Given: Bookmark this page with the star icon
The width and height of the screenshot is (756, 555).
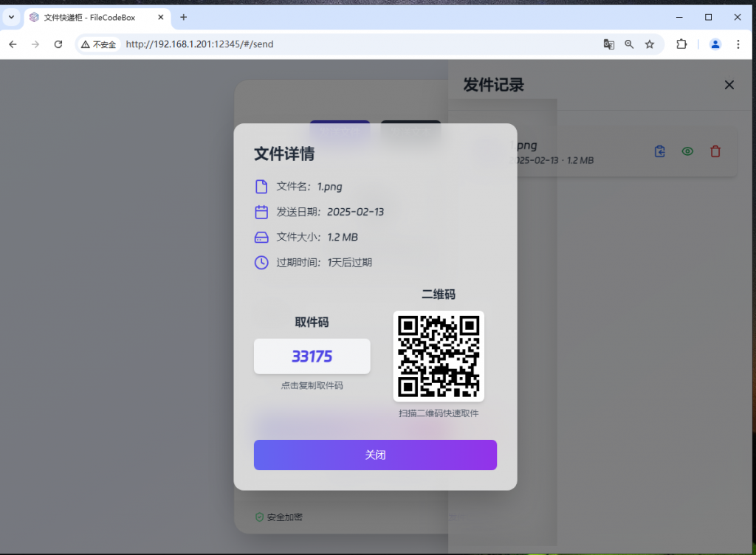Looking at the screenshot, I should pos(650,44).
